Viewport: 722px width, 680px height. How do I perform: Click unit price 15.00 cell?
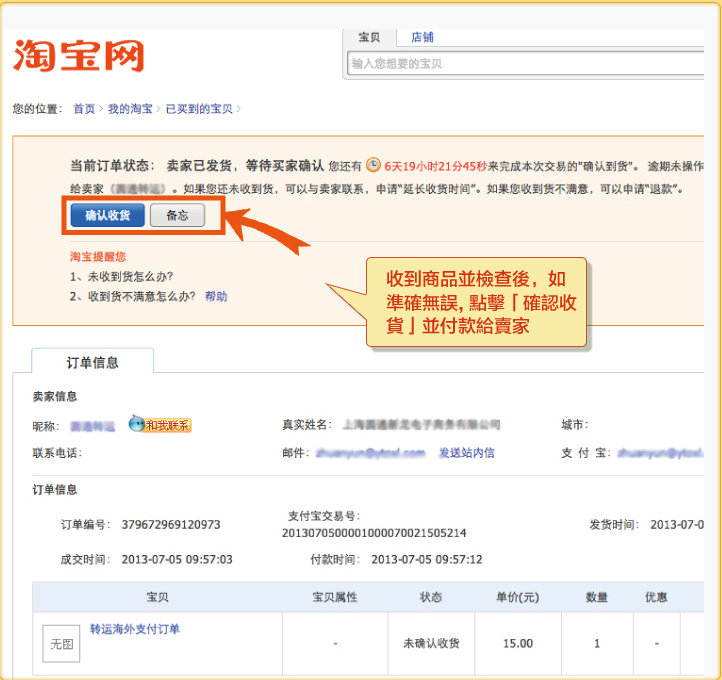[x=518, y=643]
